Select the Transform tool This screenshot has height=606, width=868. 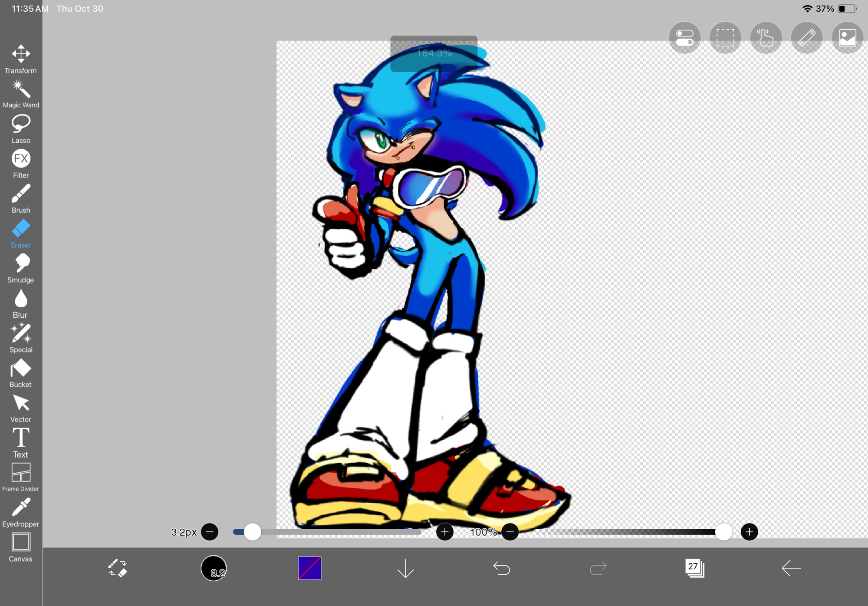click(x=21, y=59)
